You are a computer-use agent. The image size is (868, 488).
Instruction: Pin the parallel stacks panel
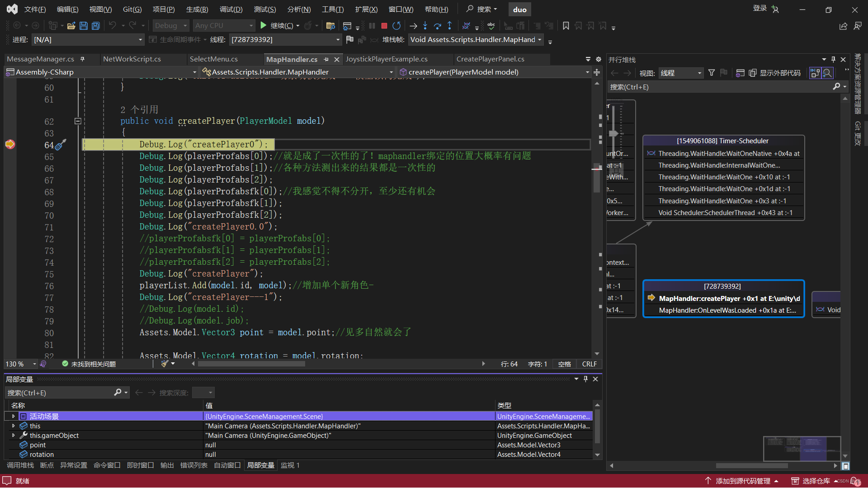tap(833, 59)
